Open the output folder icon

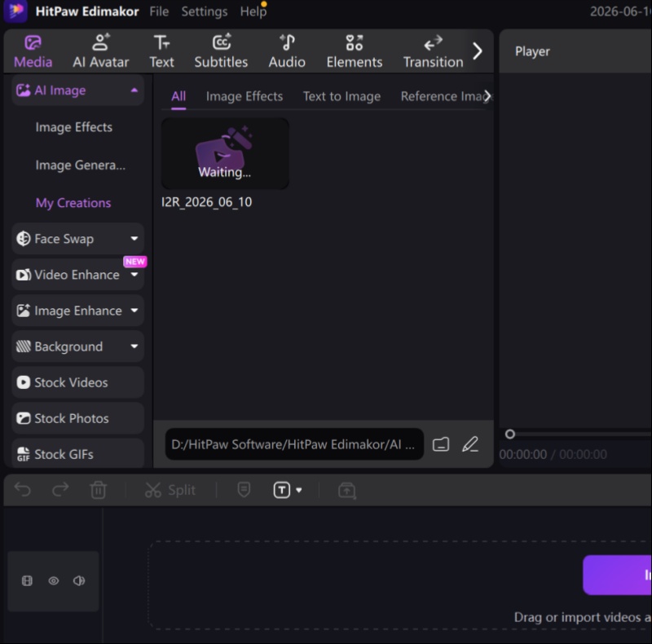click(x=441, y=444)
